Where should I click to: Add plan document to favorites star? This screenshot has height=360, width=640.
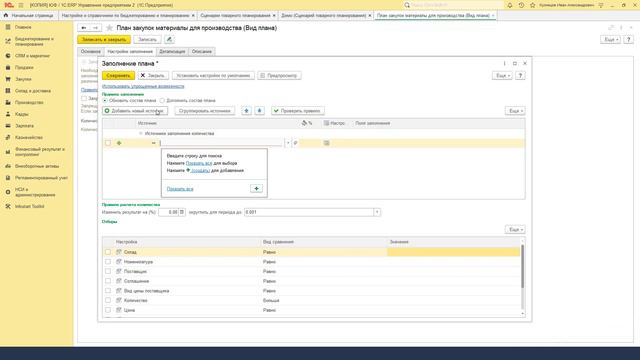pos(109,28)
